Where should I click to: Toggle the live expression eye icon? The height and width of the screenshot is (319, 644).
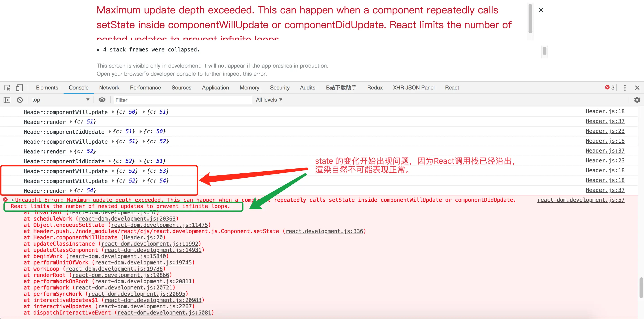pyautogui.click(x=102, y=100)
